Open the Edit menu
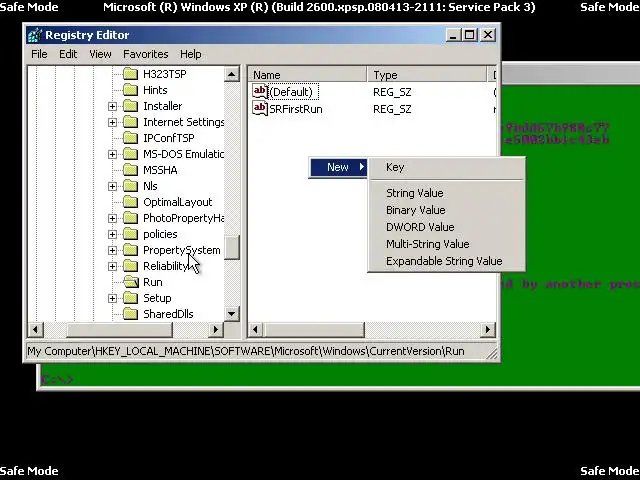Viewport: 640px width, 480px height. pyautogui.click(x=68, y=54)
